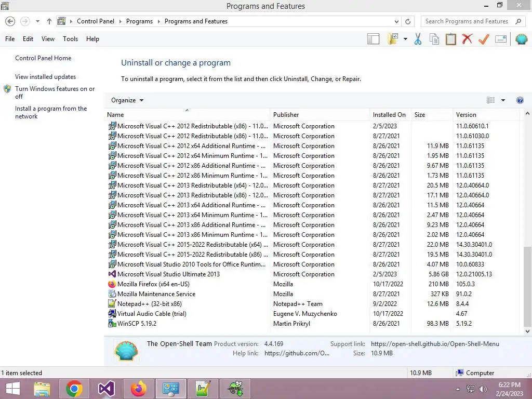
Task: Select Mozilla Maintenance Service row
Action: tap(312, 294)
